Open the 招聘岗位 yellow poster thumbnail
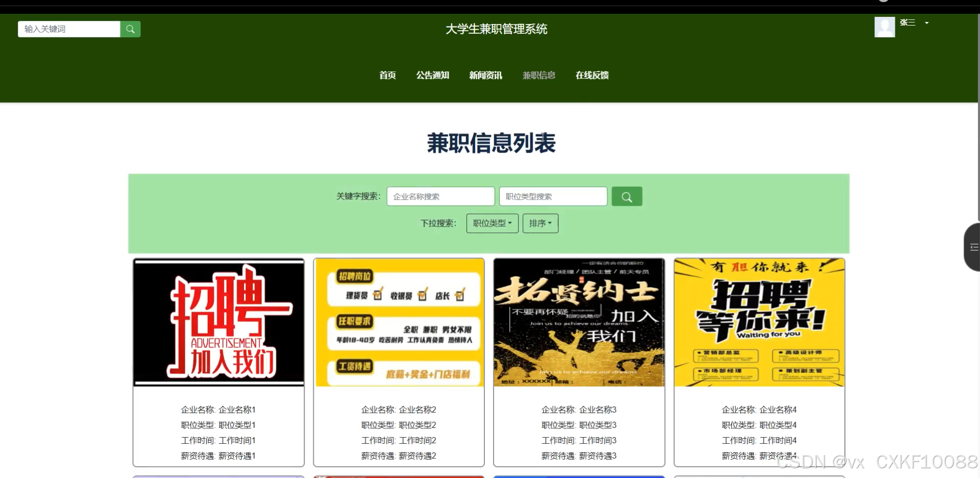This screenshot has width=980, height=478. (x=399, y=322)
